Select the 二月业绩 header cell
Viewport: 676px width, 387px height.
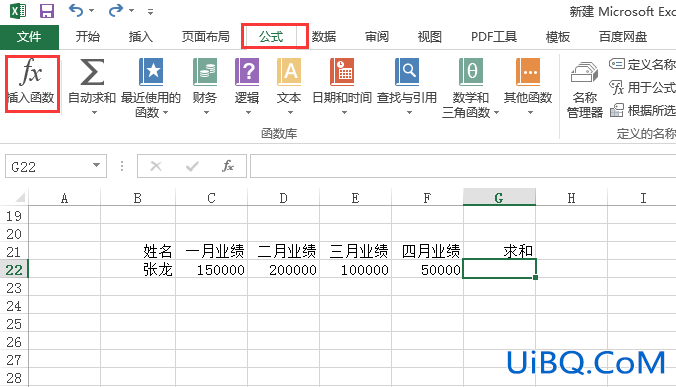pyautogui.click(x=284, y=251)
